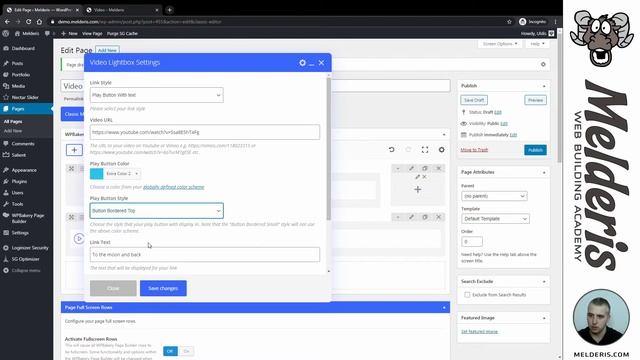Image resolution: width=640 pixels, height=360 pixels.
Task: Go to browser home icon
Action: click(39, 22)
